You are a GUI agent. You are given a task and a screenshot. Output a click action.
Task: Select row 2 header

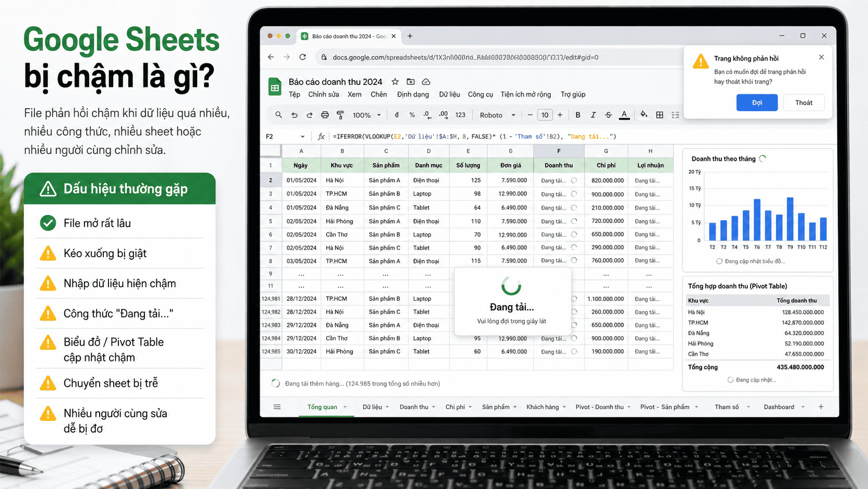click(x=270, y=180)
